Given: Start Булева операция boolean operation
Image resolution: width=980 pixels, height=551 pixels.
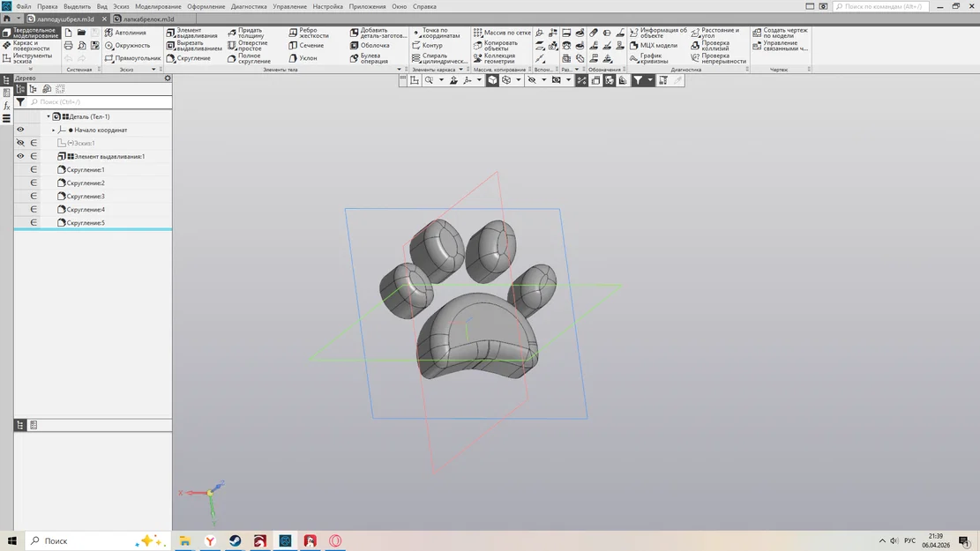Looking at the screenshot, I should [369, 58].
